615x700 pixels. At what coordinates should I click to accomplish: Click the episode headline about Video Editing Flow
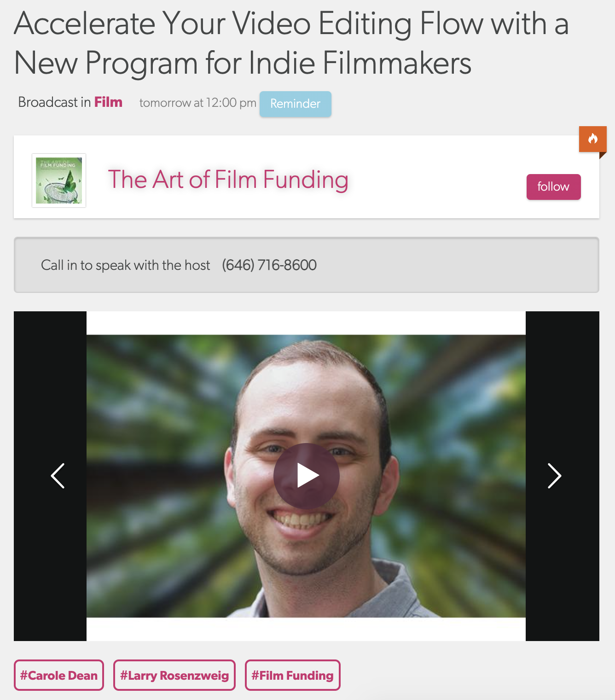point(291,43)
